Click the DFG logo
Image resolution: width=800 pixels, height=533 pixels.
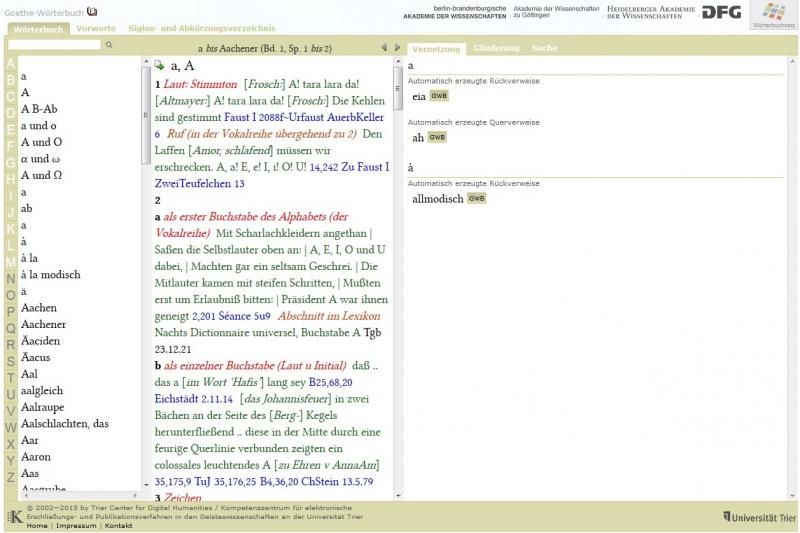tap(721, 12)
